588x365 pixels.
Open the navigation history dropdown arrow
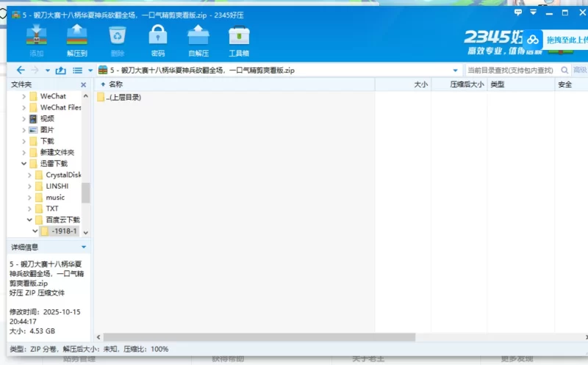(48, 71)
